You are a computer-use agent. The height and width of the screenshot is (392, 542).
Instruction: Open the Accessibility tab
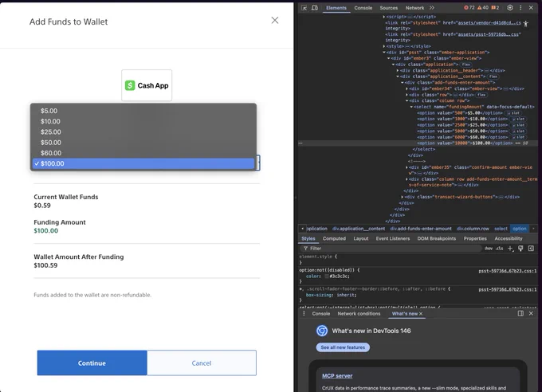(509, 238)
